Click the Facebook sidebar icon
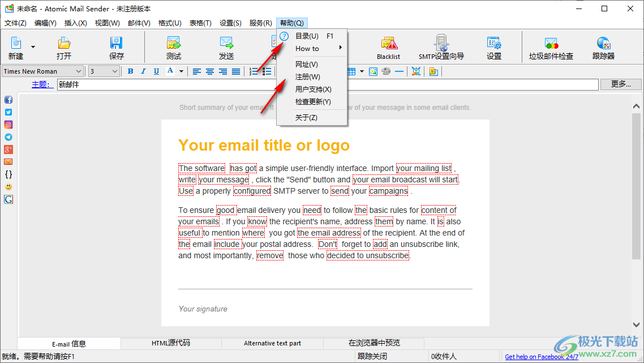Screen dimensions: 644x363 pos(8,100)
